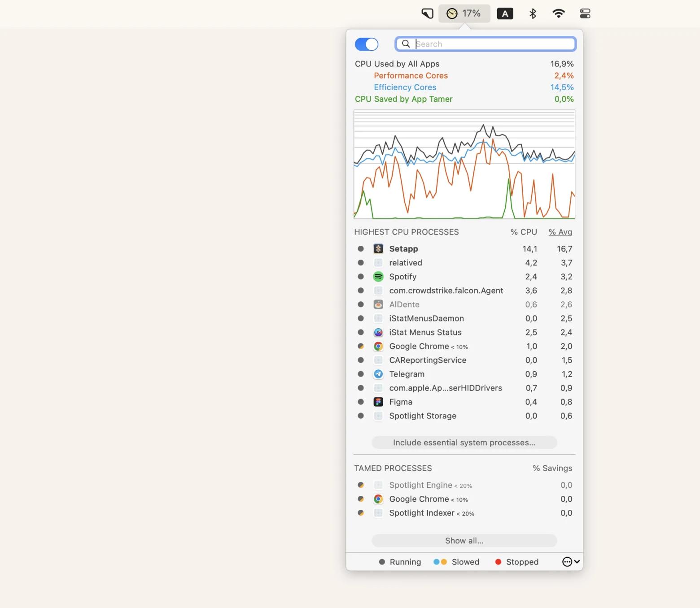The height and width of the screenshot is (608, 700).
Task: Select the Spotify process name
Action: click(402, 277)
